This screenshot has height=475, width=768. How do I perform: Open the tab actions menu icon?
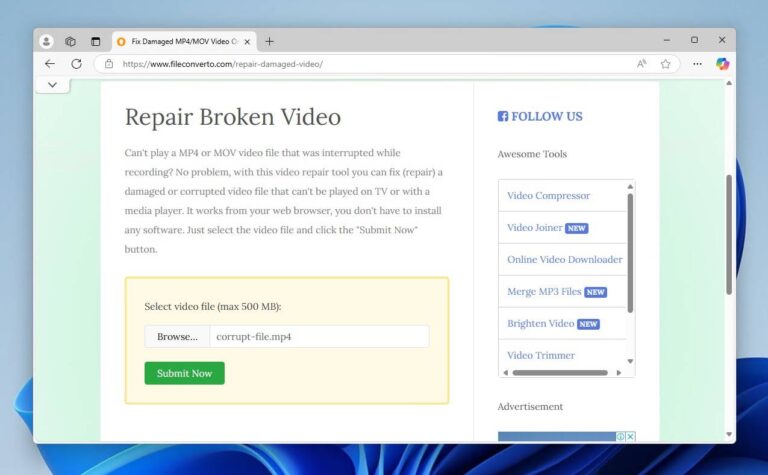point(96,42)
